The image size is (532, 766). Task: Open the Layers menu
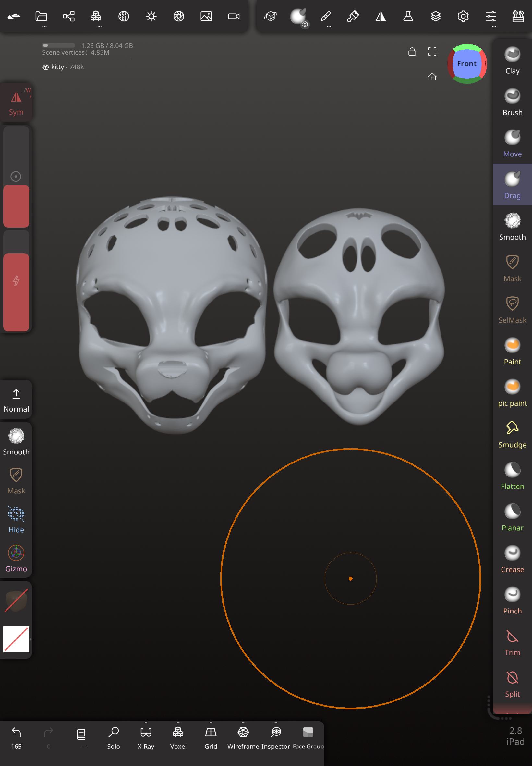(435, 16)
